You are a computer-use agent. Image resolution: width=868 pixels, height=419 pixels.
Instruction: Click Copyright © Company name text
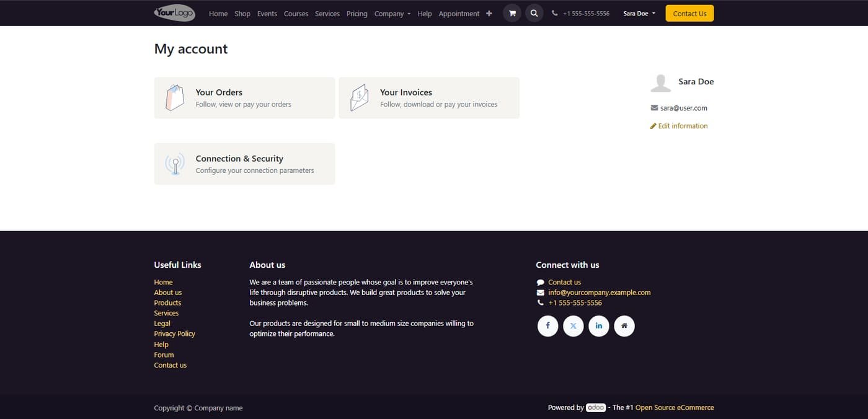pos(198,408)
